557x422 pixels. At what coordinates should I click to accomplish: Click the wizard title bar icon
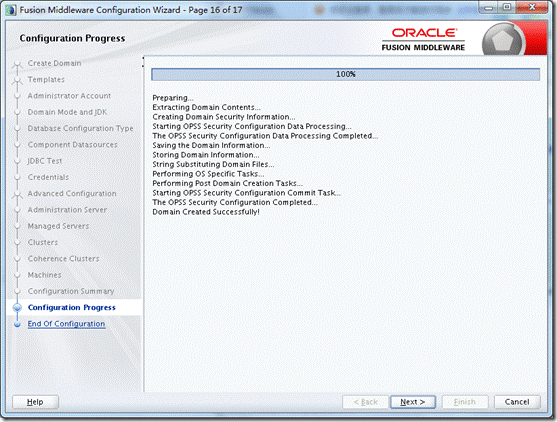[11, 10]
